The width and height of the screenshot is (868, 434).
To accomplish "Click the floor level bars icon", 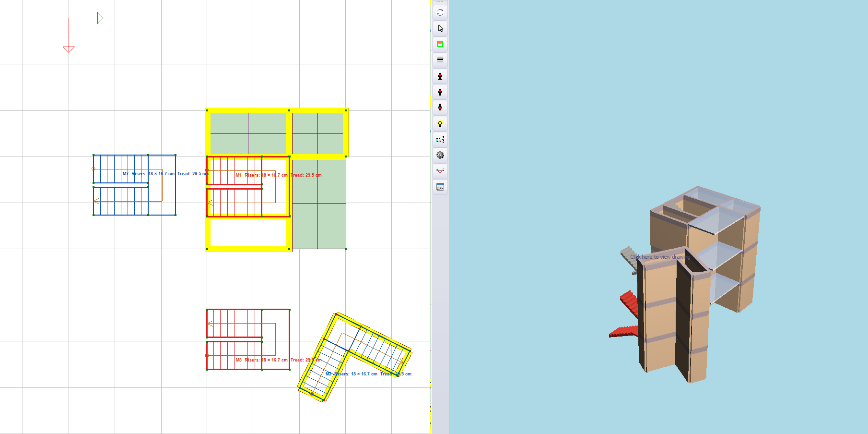I will (x=440, y=60).
